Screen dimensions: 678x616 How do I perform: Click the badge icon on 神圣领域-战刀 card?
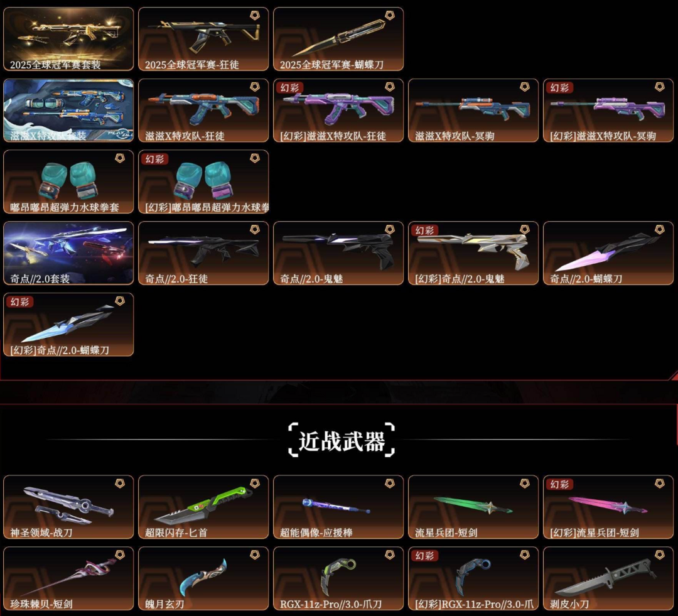tap(120, 484)
